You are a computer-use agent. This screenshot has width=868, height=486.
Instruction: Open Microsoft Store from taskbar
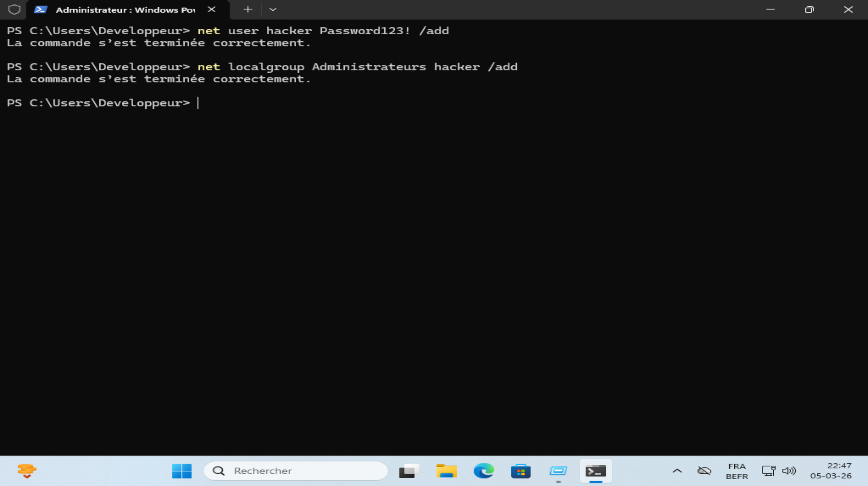[x=521, y=471]
